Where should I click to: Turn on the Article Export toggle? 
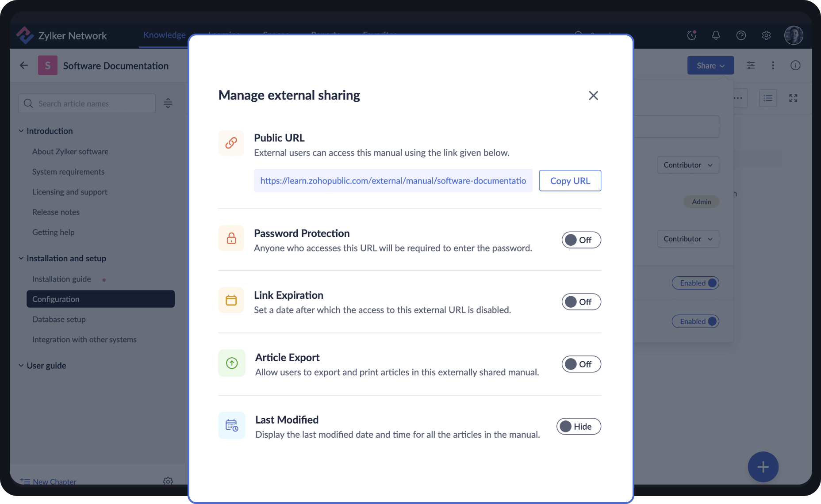[x=581, y=364]
